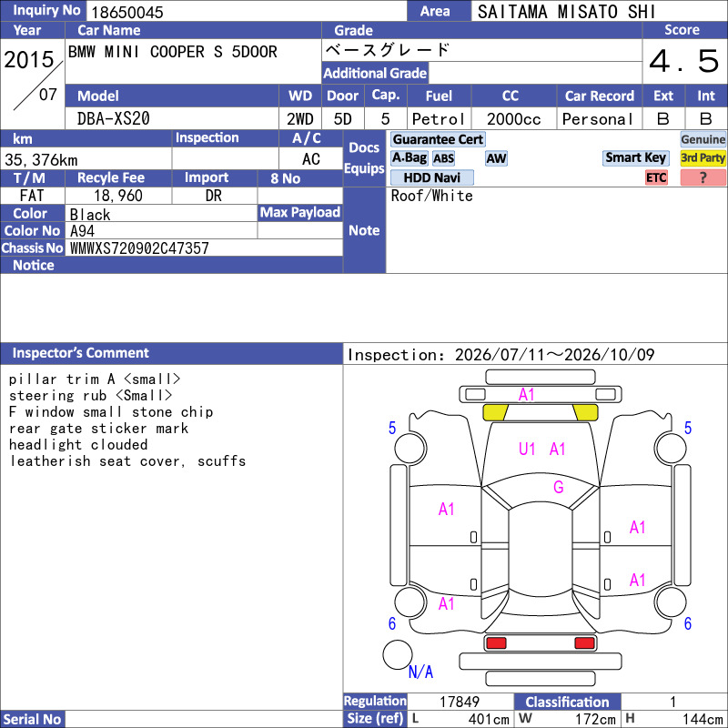Click the comment 'pillar trim A <small>'
This screenshot has width=728, height=728.
[x=95, y=379]
